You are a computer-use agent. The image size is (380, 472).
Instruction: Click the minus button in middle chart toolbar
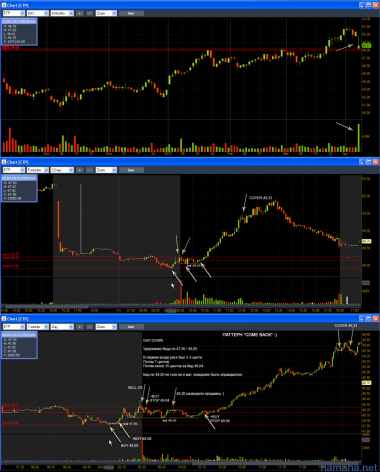point(89,170)
